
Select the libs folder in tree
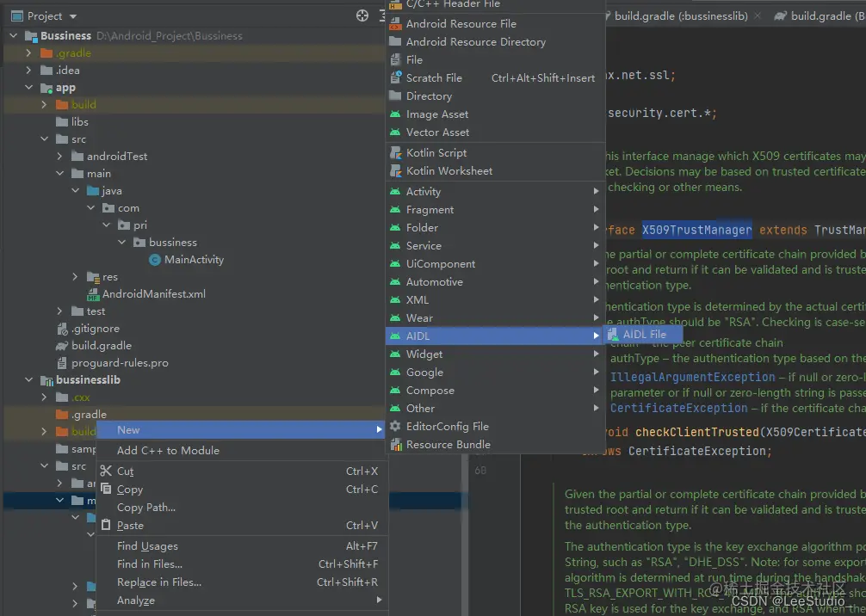(79, 121)
